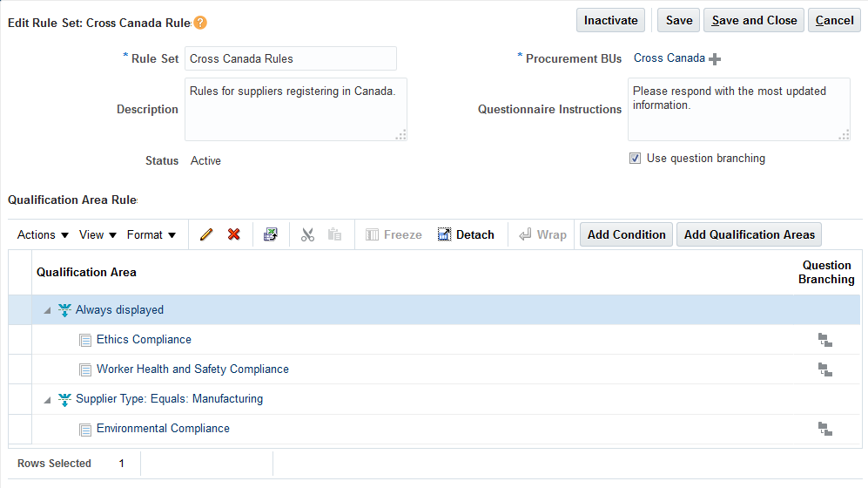Click the Inactivate button
Screen dimensions: 868x488
(x=610, y=20)
